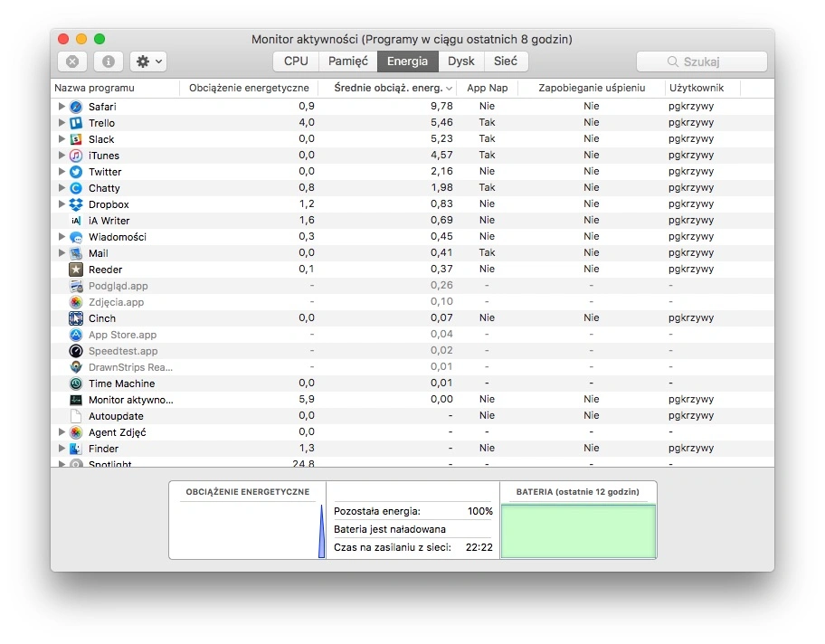825x644 pixels.
Task: Click the Pozostała energia 100% value
Action: coord(479,511)
